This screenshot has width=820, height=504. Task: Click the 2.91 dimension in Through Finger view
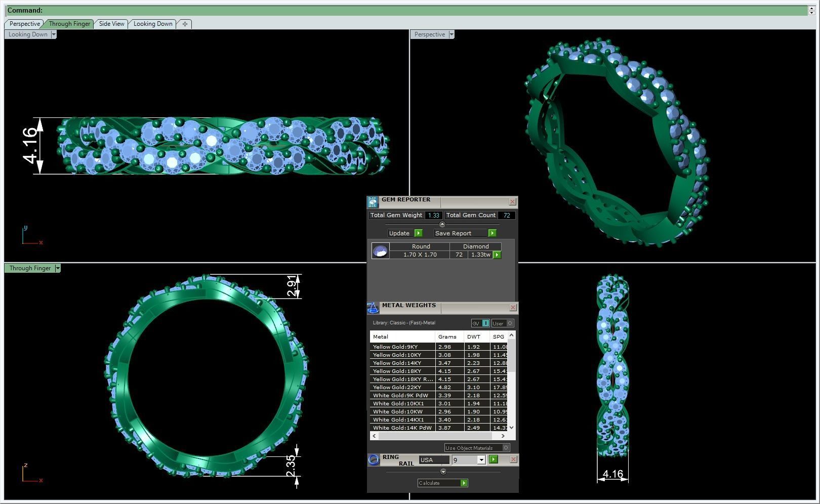pos(292,286)
